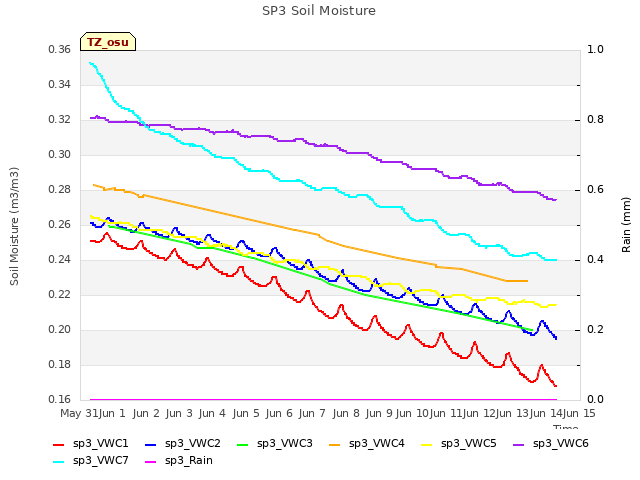Viewport: 640px width, 480px height.
Task: Click the 0.18 left axis tick label
Action: 60,364
